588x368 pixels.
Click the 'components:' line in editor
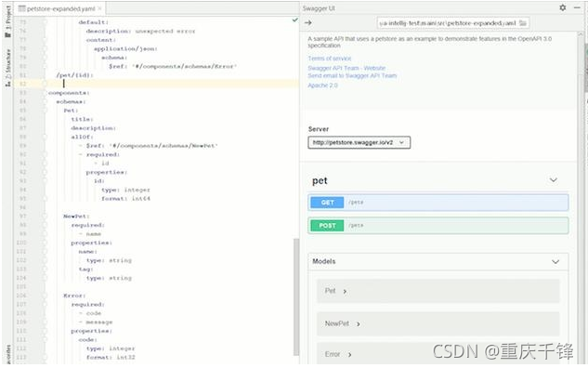[x=69, y=93]
